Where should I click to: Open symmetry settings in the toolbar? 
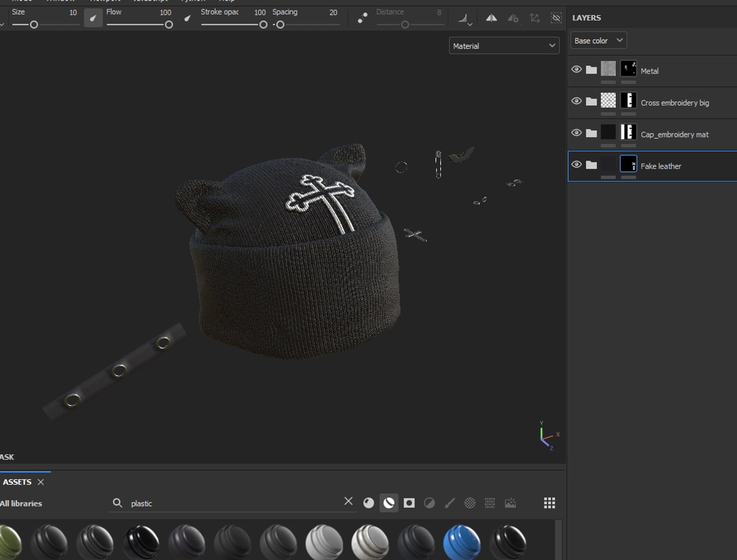pyautogui.click(x=513, y=18)
